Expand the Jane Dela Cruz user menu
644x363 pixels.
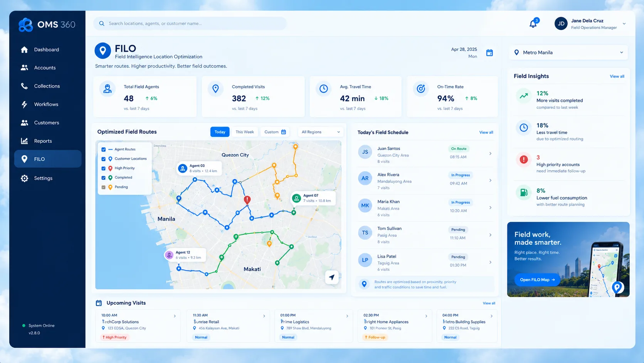coord(624,24)
